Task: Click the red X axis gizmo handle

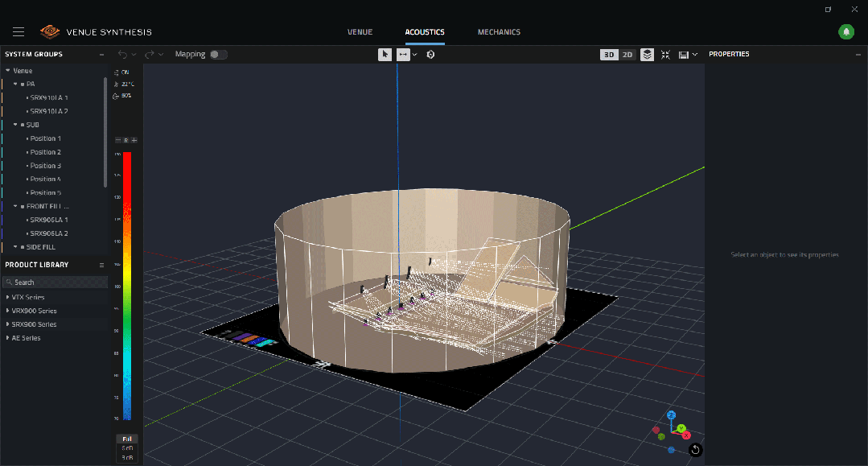Action: coord(686,435)
